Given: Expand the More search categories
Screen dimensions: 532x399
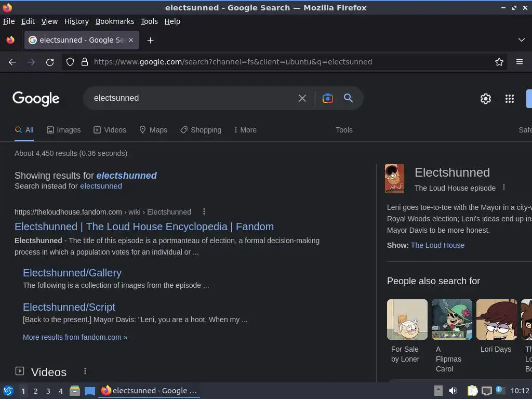Looking at the screenshot, I should pos(245,130).
